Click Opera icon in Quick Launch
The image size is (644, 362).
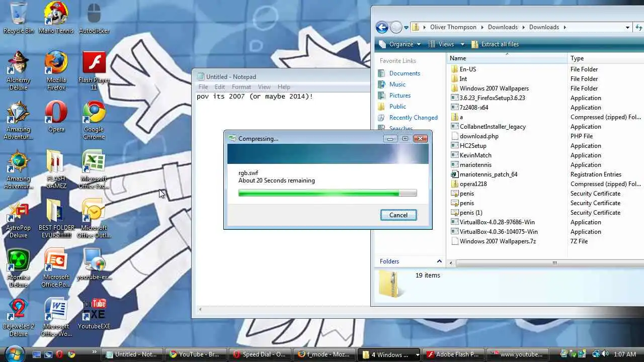click(59, 354)
